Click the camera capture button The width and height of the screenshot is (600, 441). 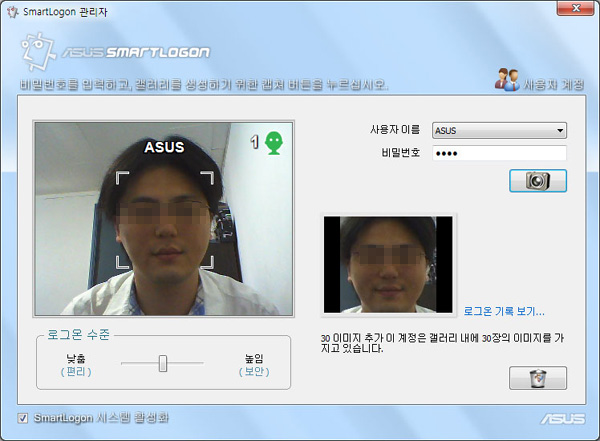point(538,181)
